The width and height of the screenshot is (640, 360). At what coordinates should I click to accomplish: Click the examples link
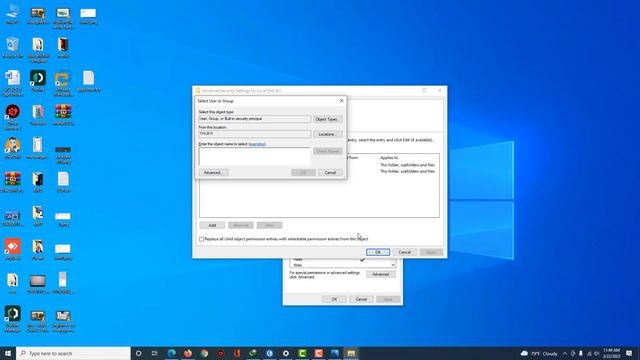[x=257, y=144]
